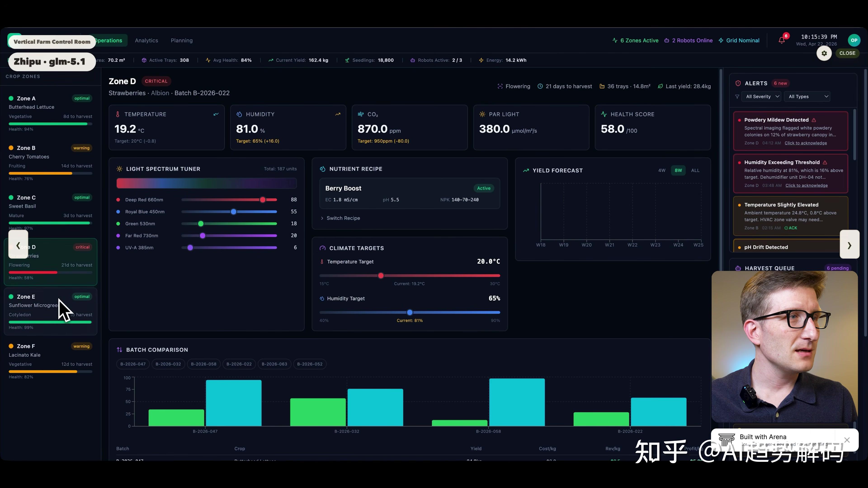Click the CO₂ card wind icon
This screenshot has width=868, height=488.
[x=361, y=114]
